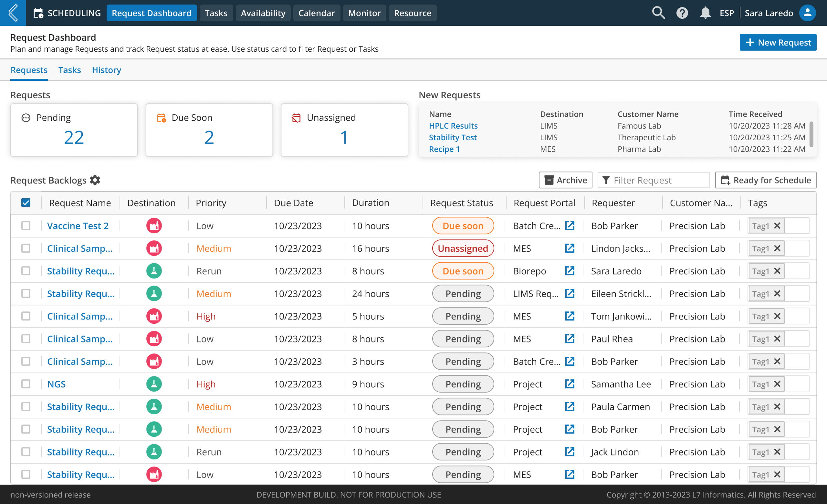Image resolution: width=827 pixels, height=504 pixels.
Task: Click the back chevron icon in header
Action: click(x=13, y=13)
